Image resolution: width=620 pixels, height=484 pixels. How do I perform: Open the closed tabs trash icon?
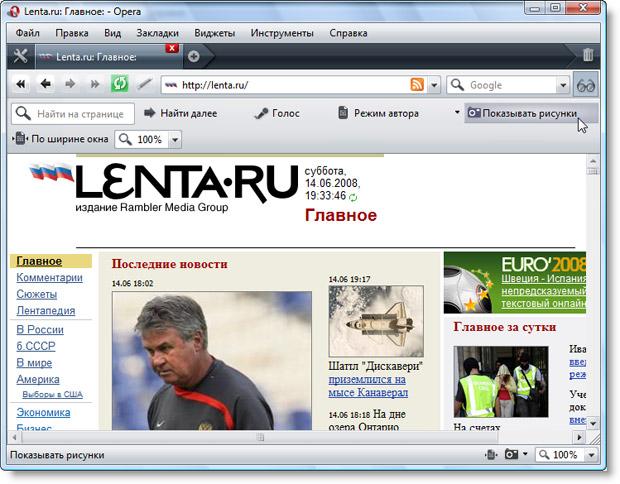[588, 55]
